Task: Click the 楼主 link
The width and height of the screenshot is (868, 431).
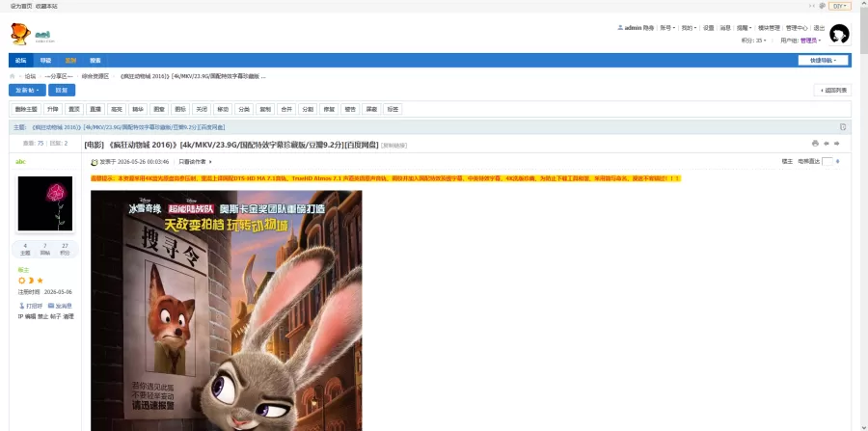Action: (787, 162)
